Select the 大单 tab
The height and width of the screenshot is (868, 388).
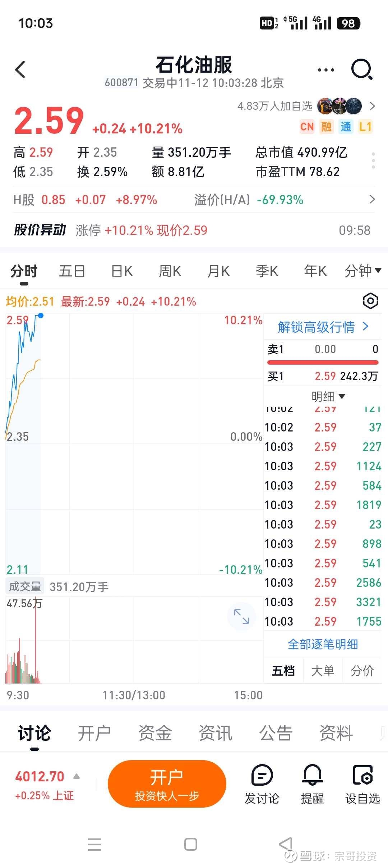pyautogui.click(x=323, y=671)
